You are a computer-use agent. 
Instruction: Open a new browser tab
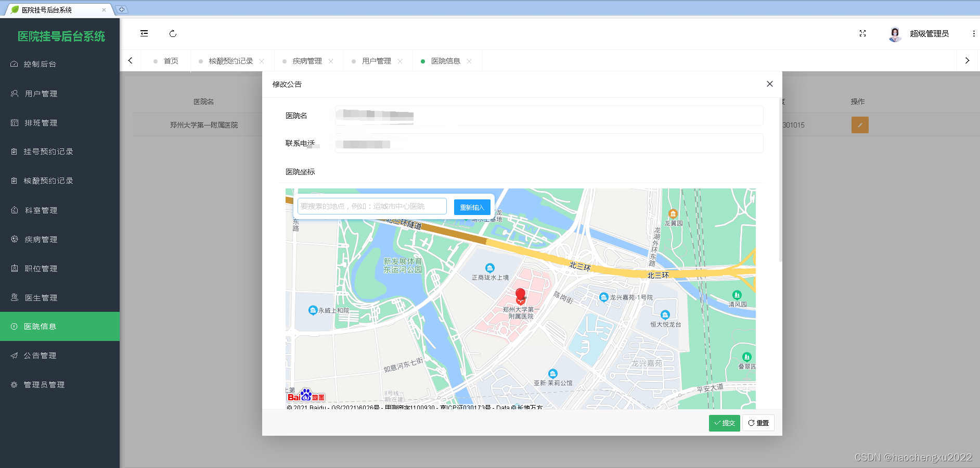121,9
